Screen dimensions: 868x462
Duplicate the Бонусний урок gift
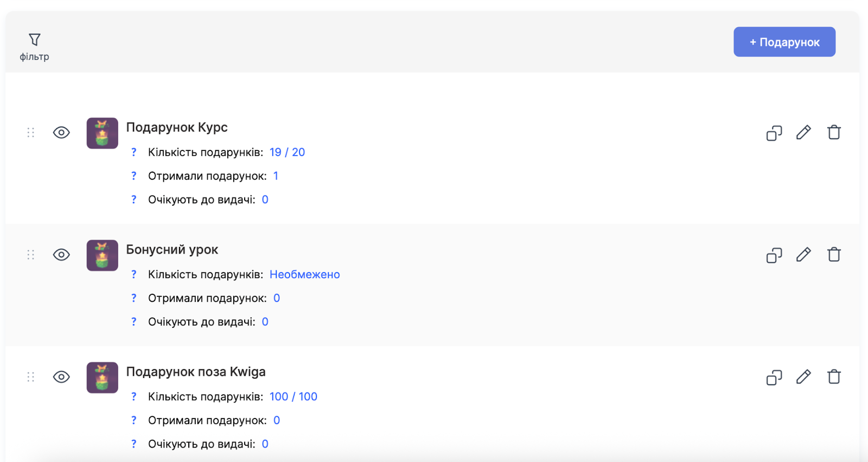click(774, 255)
